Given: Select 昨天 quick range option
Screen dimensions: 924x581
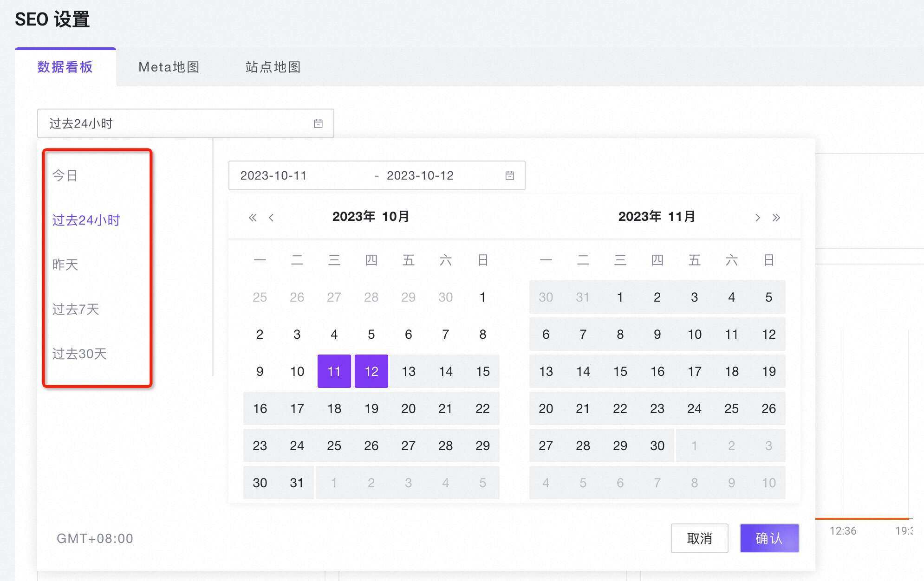Looking at the screenshot, I should click(65, 265).
